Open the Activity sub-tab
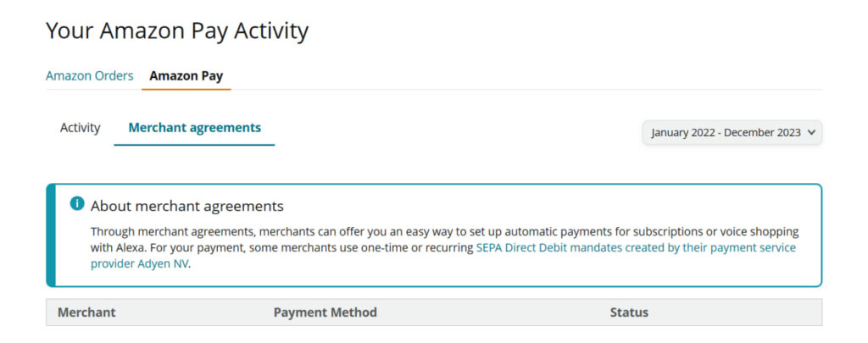 (80, 128)
